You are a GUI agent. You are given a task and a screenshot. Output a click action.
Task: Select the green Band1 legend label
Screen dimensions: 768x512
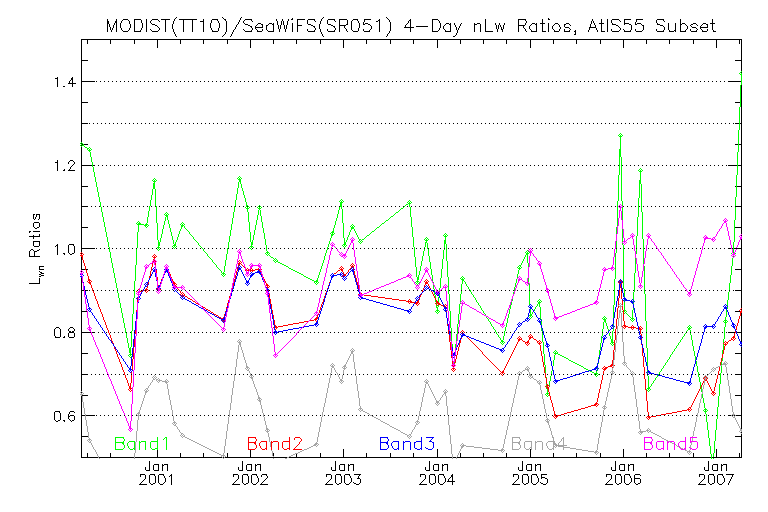click(x=142, y=444)
